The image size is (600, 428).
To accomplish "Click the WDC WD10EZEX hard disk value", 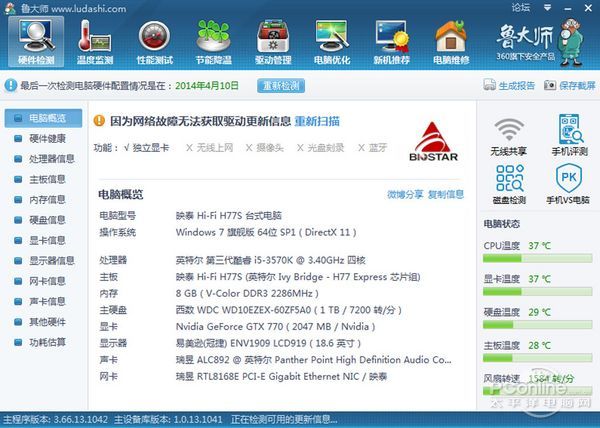I will click(289, 310).
